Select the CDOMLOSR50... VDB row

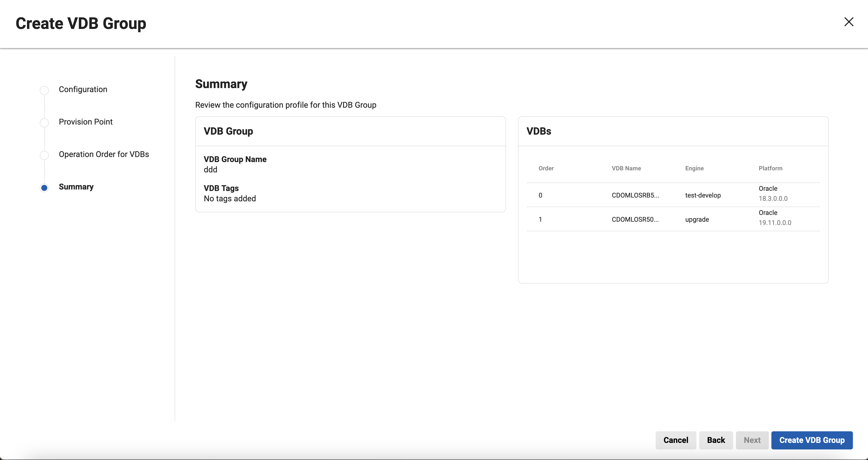635,219
